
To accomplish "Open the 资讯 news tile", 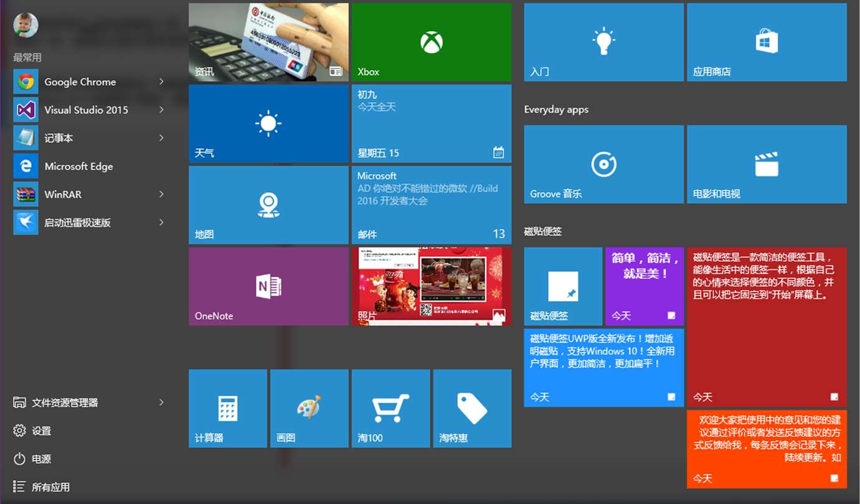I will (x=268, y=42).
